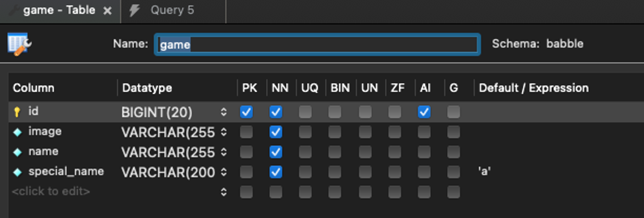Disable NN checkbox for special_name column
The width and height of the screenshot is (644, 218).
276,172
